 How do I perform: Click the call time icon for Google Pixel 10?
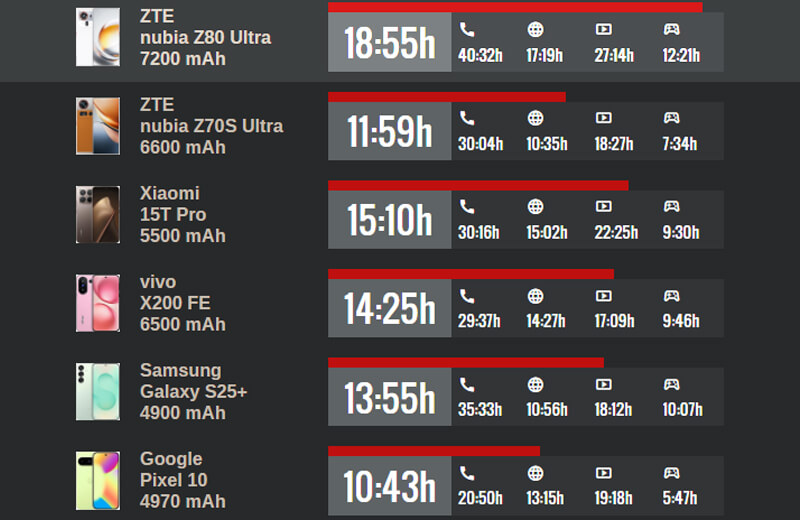click(467, 473)
